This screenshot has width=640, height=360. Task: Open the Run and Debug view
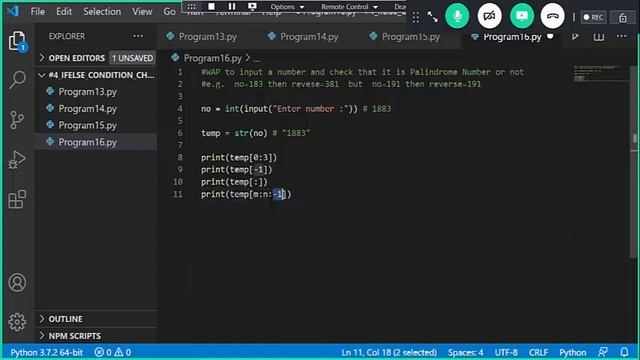pos(17,160)
